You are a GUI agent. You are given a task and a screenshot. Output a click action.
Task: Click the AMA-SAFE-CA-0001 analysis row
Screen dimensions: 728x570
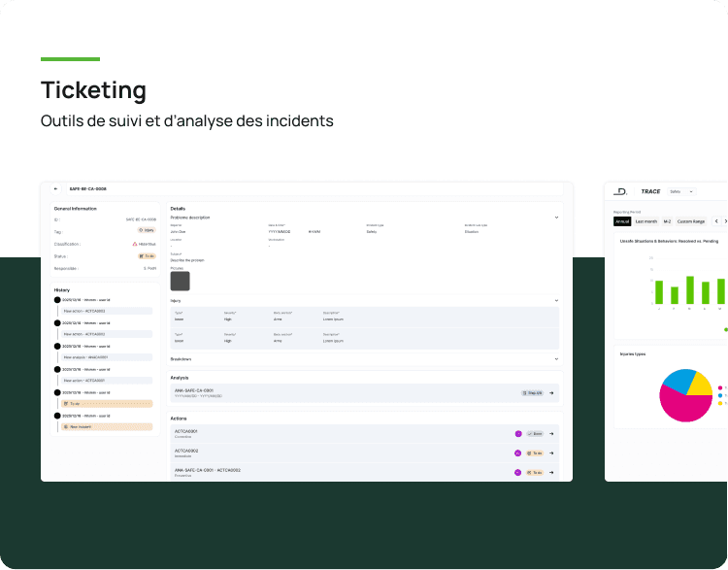point(364,393)
